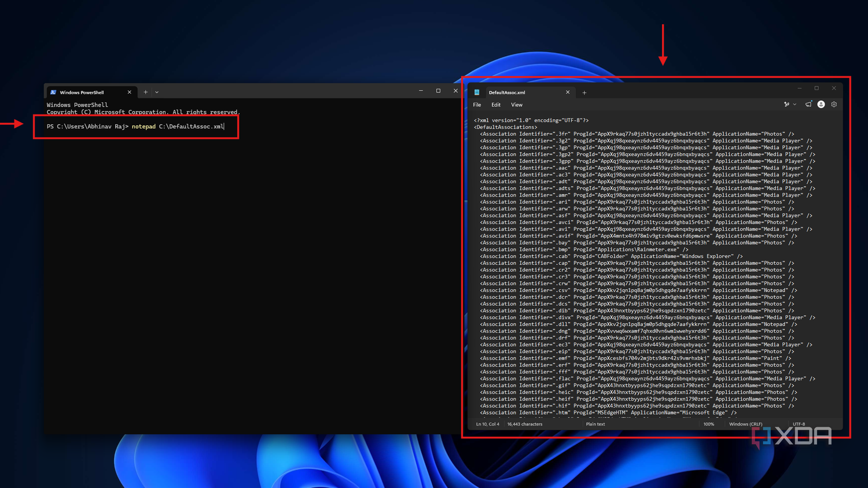Minimize the PowerShell terminal window
The image size is (868, 488).
coord(421,91)
